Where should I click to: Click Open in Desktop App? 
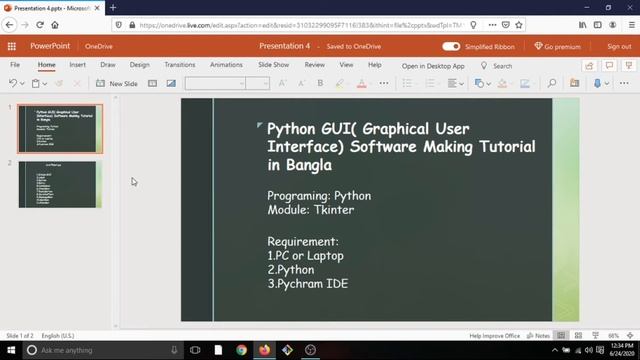coord(433,66)
